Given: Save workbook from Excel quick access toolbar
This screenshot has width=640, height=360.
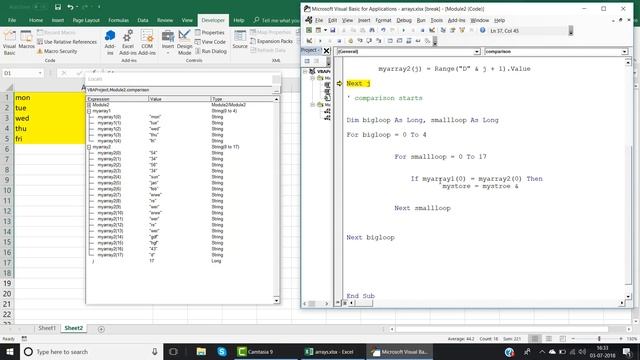Looking at the screenshot, I should click(x=58, y=7).
